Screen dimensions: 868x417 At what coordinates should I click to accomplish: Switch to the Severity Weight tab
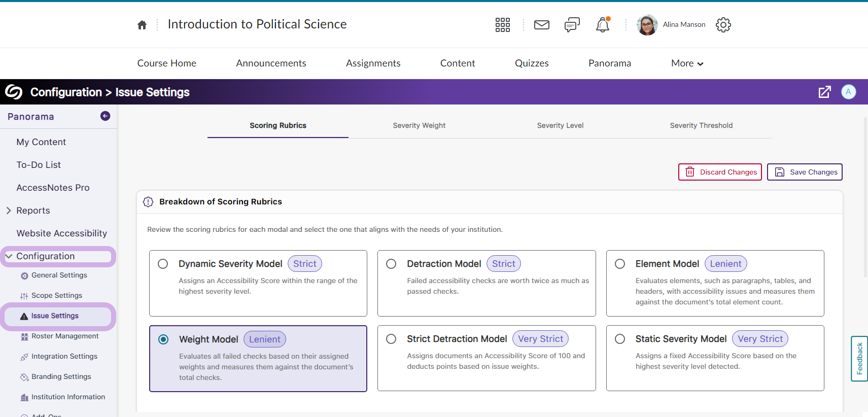(x=419, y=125)
